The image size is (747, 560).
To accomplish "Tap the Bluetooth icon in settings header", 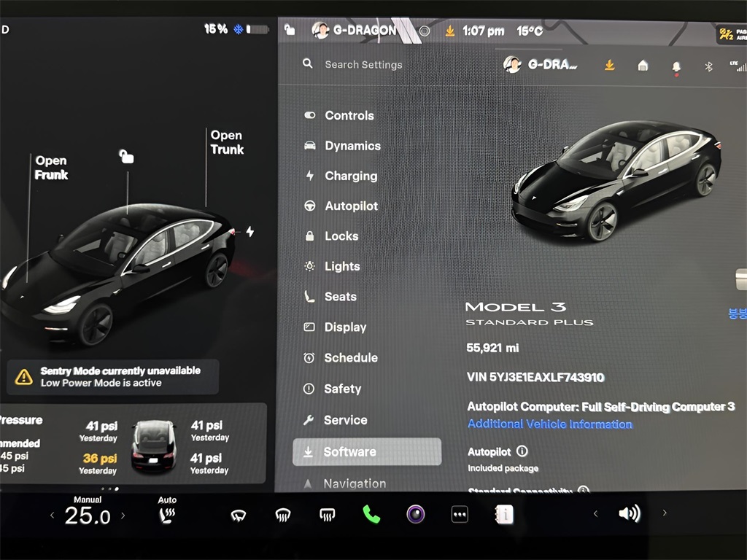I will click(x=708, y=66).
